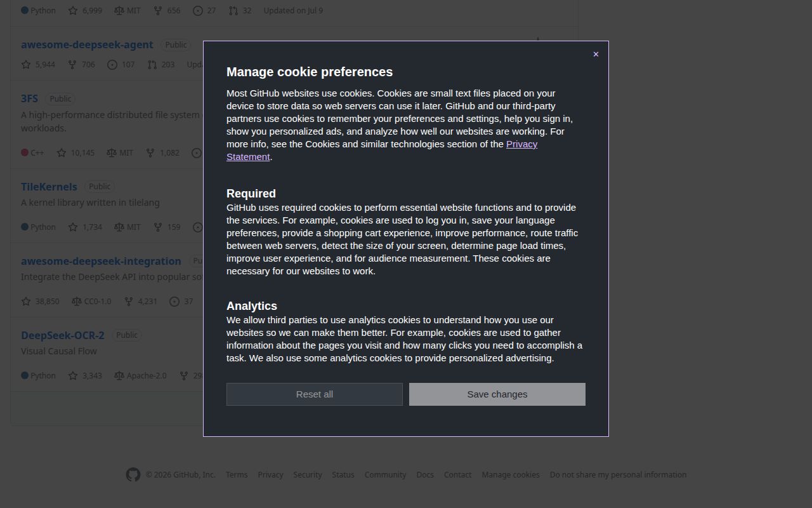Image resolution: width=812 pixels, height=508 pixels.
Task: Click the star icon beside 1,734
Action: 73,227
